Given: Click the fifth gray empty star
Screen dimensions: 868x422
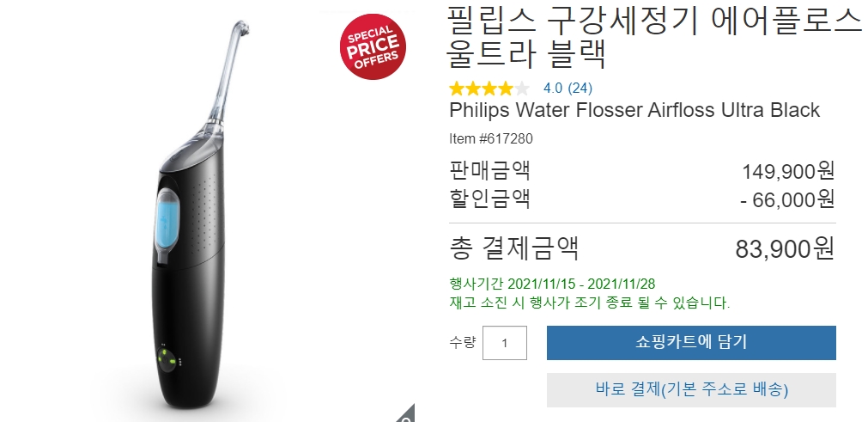Looking at the screenshot, I should click(522, 88).
